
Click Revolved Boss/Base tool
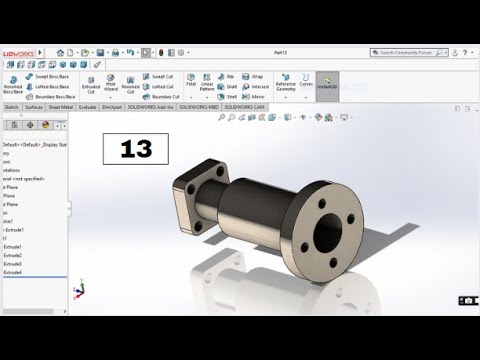13,85
